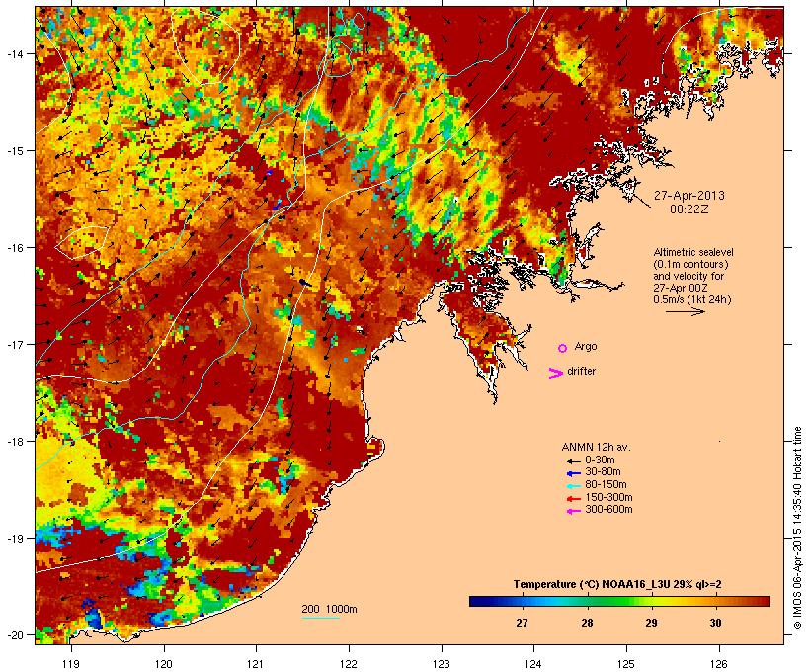This screenshot has height=672, width=810.
Task: Click the red 150-300m arrow legend
Action: [574, 499]
